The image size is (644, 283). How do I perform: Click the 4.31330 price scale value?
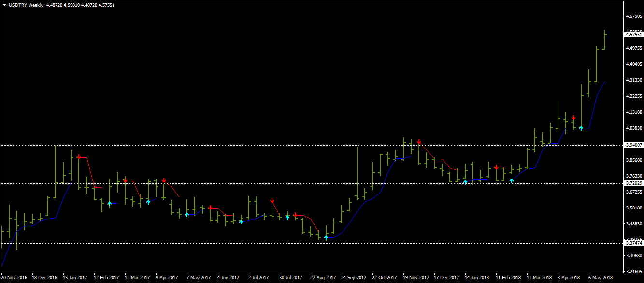point(634,80)
